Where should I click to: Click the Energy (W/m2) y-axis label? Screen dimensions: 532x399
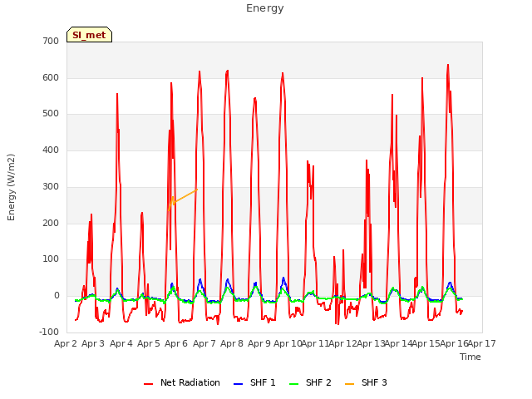11,187
